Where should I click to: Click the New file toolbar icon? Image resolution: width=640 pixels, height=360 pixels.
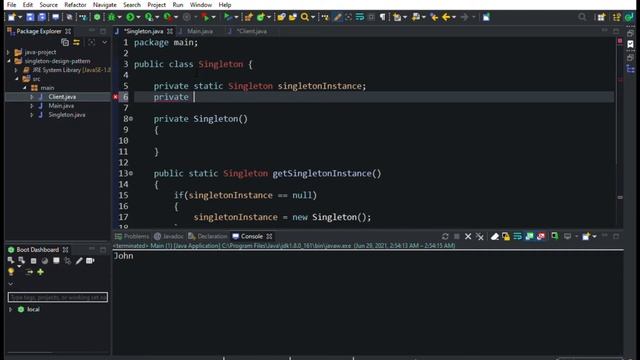point(12,17)
